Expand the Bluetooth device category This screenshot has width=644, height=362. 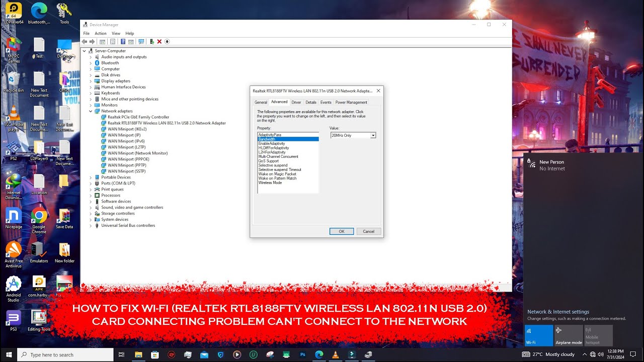pyautogui.click(x=91, y=63)
